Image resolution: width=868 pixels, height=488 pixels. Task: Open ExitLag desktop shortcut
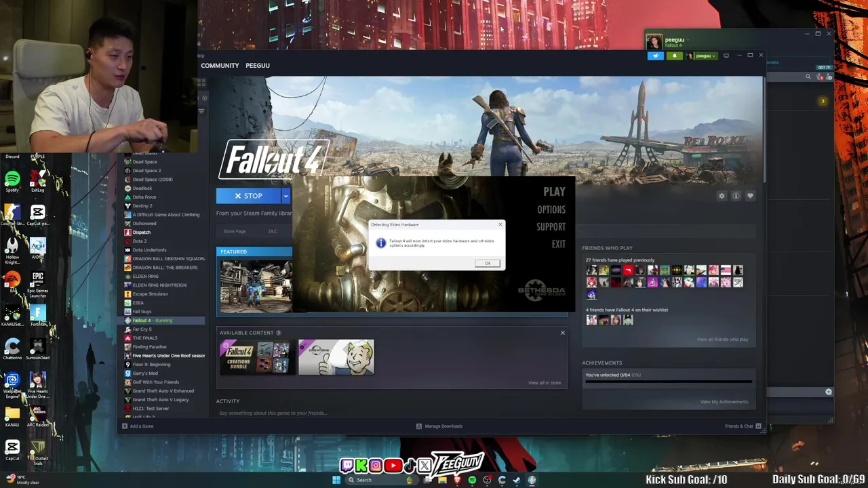(x=38, y=181)
